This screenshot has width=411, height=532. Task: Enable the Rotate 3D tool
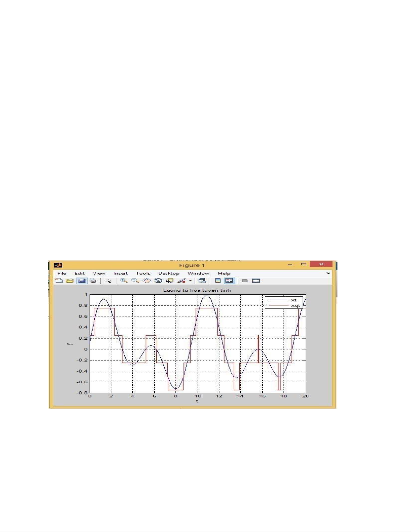click(x=158, y=281)
